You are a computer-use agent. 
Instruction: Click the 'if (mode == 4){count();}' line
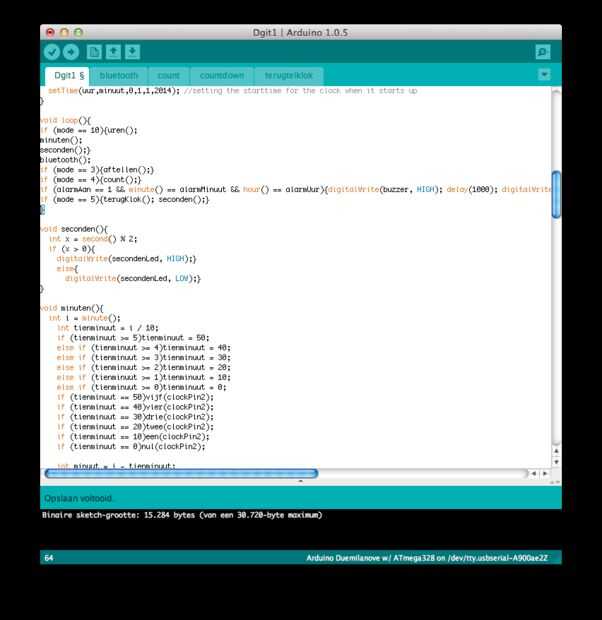(91, 180)
